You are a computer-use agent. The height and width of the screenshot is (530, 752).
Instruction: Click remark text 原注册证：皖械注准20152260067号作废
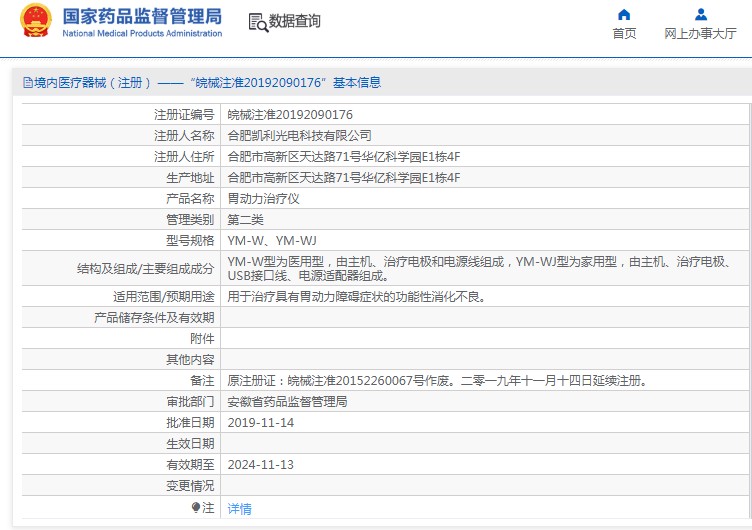[x=438, y=381]
